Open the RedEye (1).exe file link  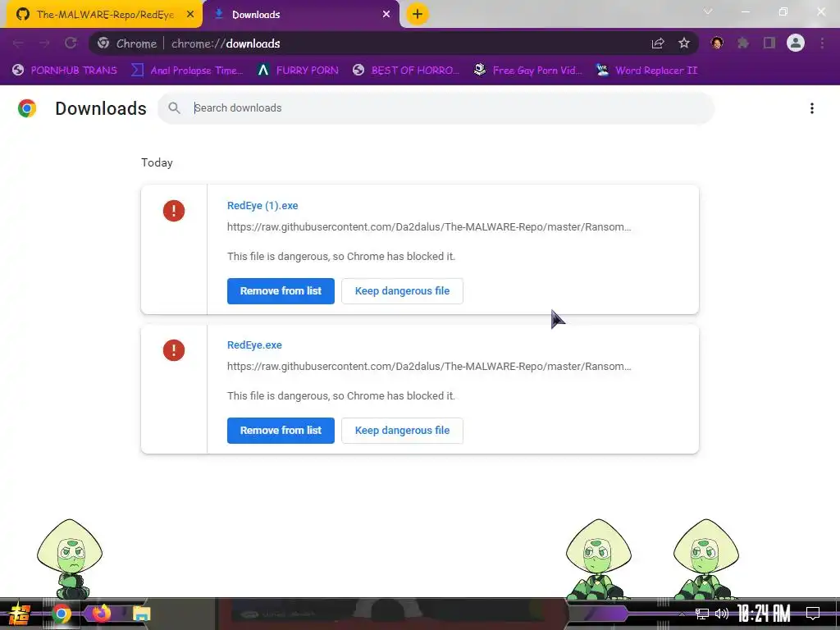262,206
